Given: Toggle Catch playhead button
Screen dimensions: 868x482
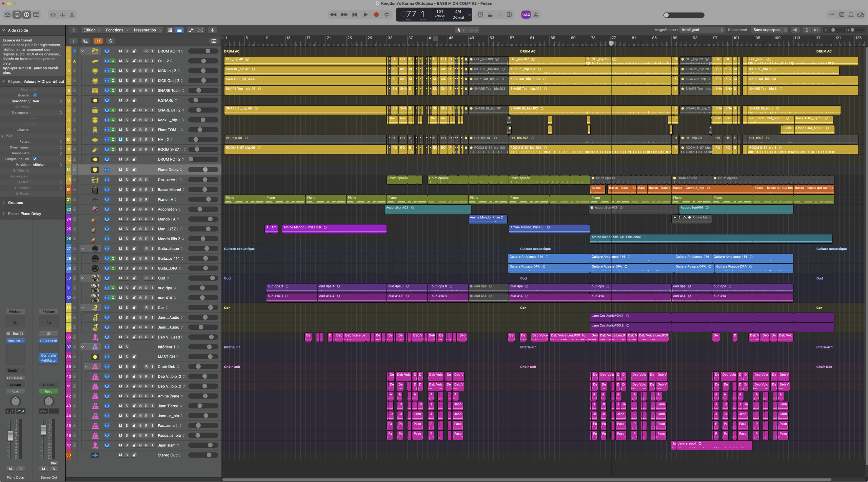Looking at the screenshot, I should [213, 30].
